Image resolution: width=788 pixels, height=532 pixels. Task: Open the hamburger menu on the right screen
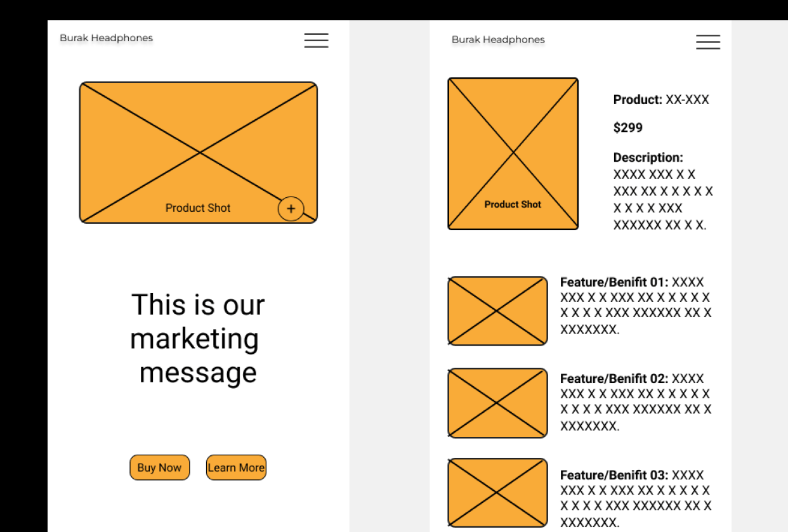pos(708,42)
